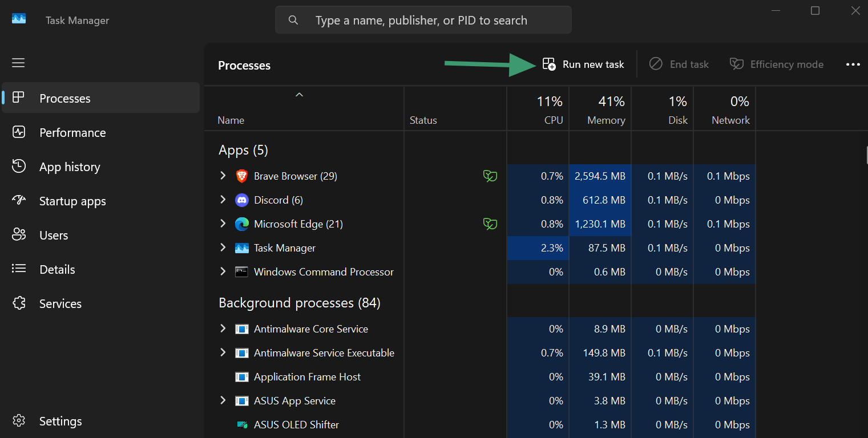Collapse column header with the up chevron
The image size is (868, 438).
(x=299, y=95)
